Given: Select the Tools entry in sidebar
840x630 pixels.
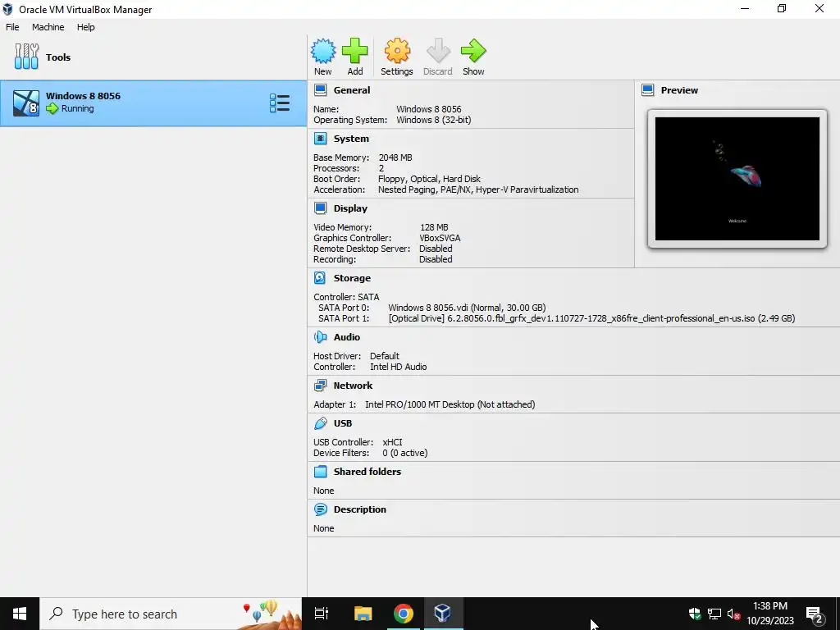Looking at the screenshot, I should [153, 57].
